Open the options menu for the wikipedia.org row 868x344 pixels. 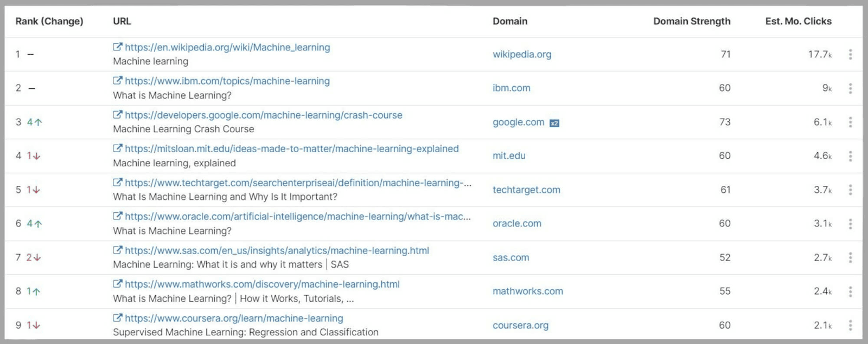click(851, 54)
